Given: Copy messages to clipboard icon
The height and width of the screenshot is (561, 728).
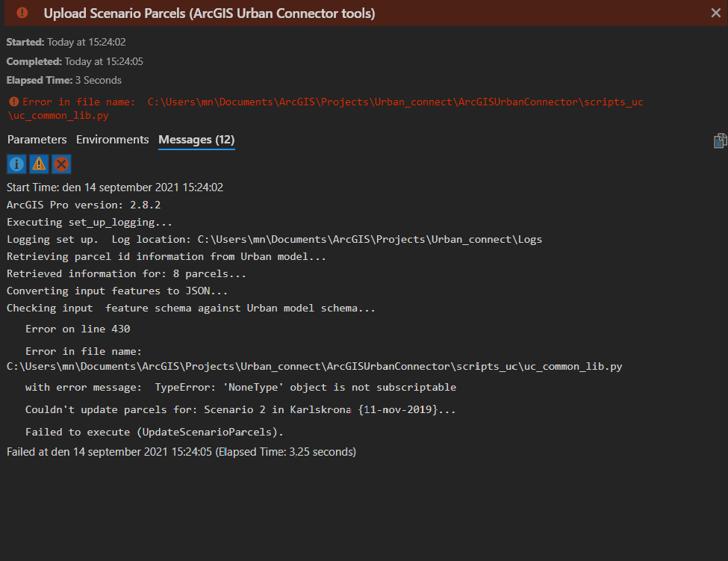Looking at the screenshot, I should 720,140.
